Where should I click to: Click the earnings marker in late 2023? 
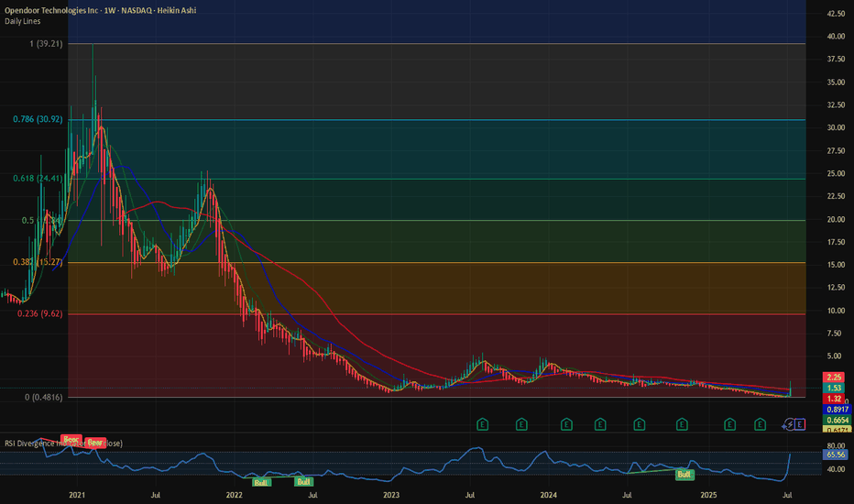coord(521,424)
